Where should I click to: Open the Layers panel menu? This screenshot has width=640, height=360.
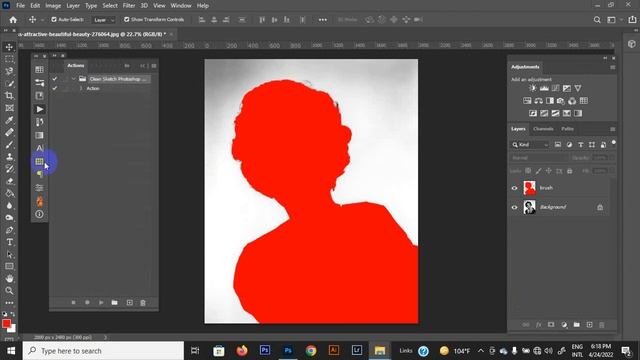613,129
